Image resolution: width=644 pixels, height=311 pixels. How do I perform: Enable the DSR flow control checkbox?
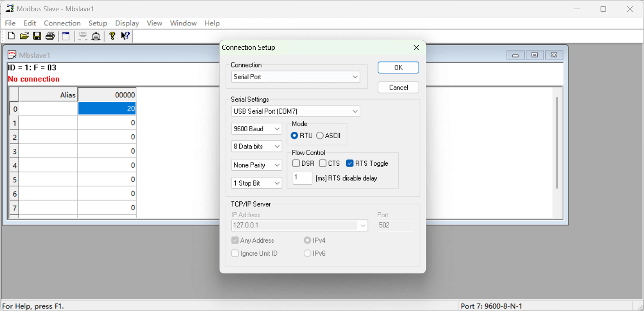tap(296, 163)
